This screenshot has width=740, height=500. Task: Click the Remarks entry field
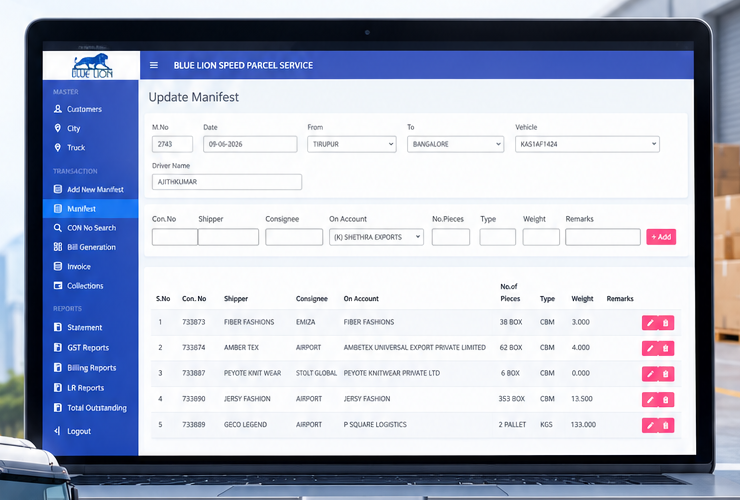pos(603,237)
